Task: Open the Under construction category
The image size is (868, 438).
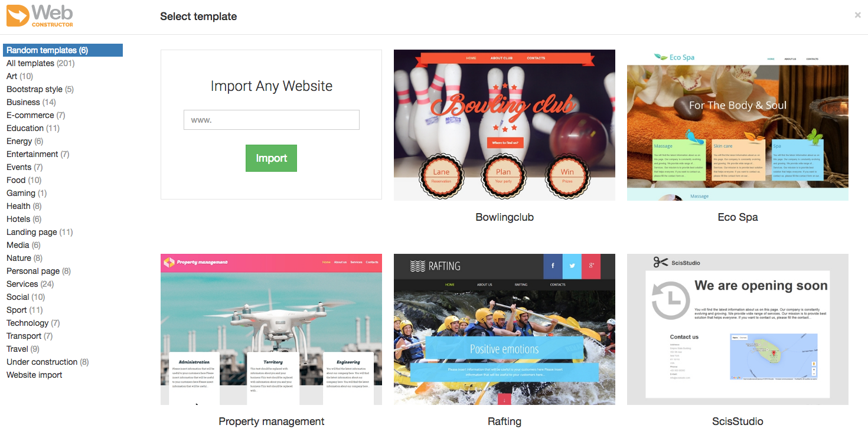Action: coord(48,362)
